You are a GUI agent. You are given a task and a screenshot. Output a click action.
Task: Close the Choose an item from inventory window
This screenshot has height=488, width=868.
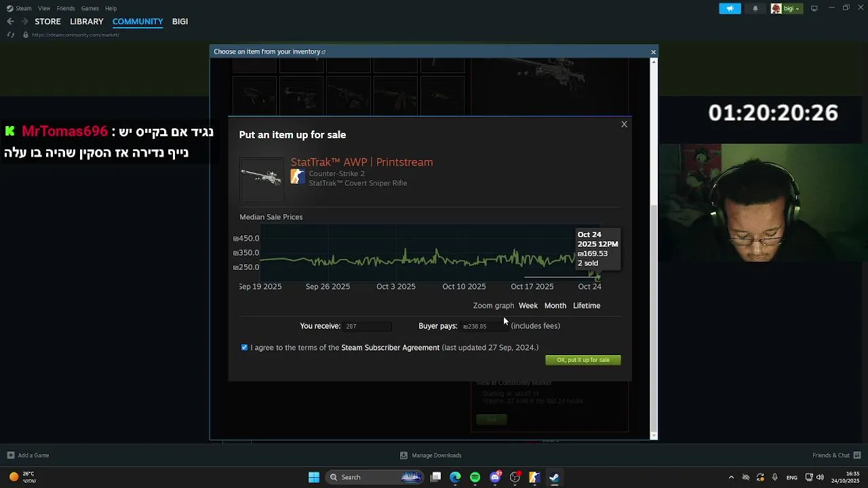pyautogui.click(x=653, y=52)
